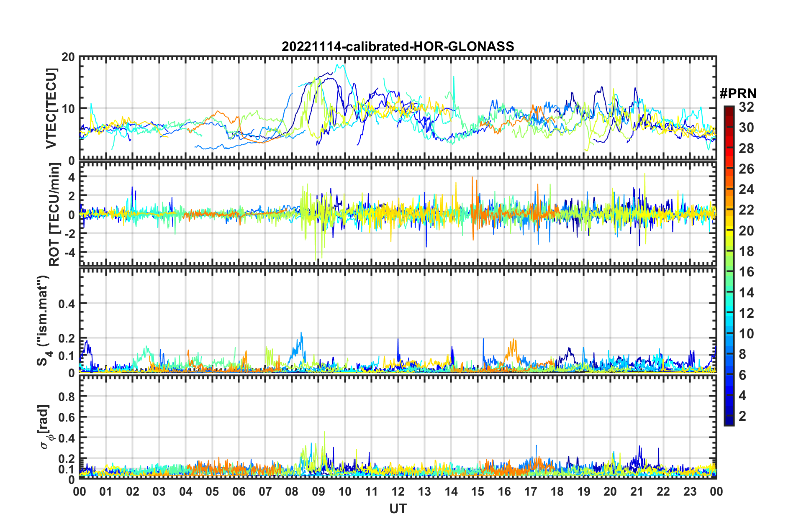Click the #PRN colorbar title
This screenshot has width=796, height=532.
737,93
